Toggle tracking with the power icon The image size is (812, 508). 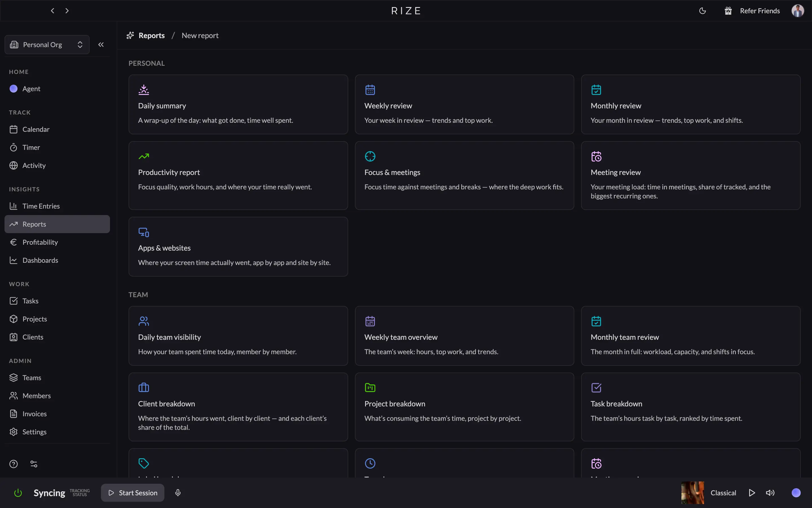(18, 493)
